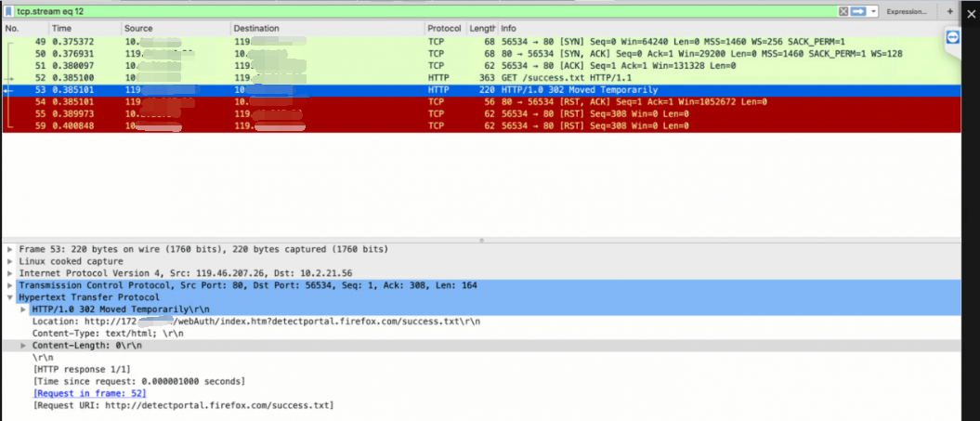Select packet 54 RST, ACK row
The height and width of the screenshot is (421, 980).
[x=481, y=102]
